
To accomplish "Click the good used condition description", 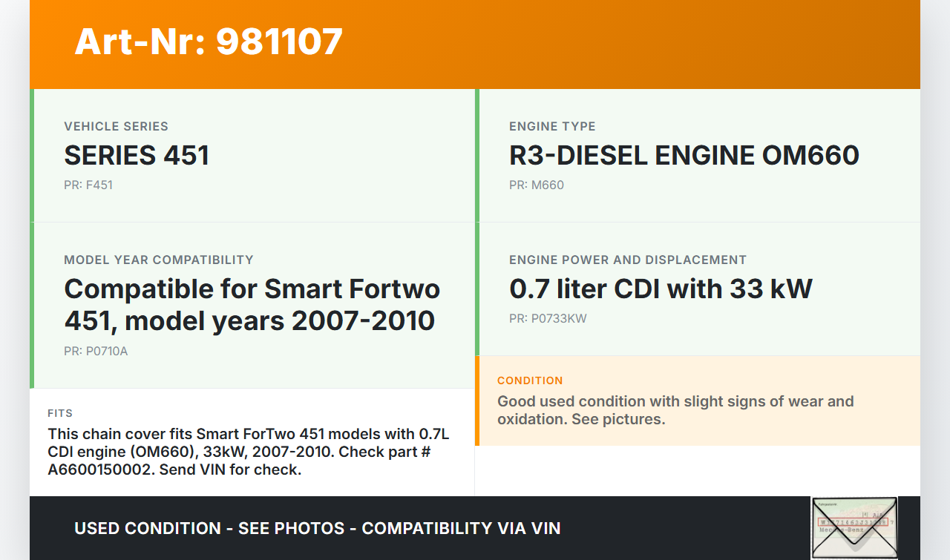I will pyautogui.click(x=675, y=410).
